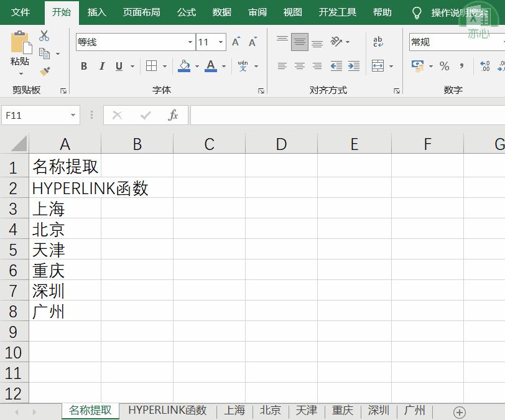Viewport: 505px width, 420px height.
Task: Toggle bold formatting with the B icon
Action: pyautogui.click(x=84, y=66)
